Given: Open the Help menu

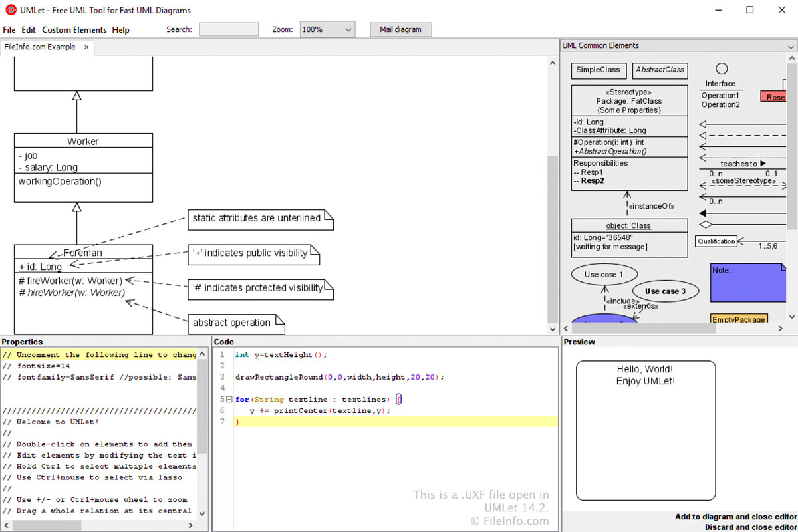Looking at the screenshot, I should 121,30.
